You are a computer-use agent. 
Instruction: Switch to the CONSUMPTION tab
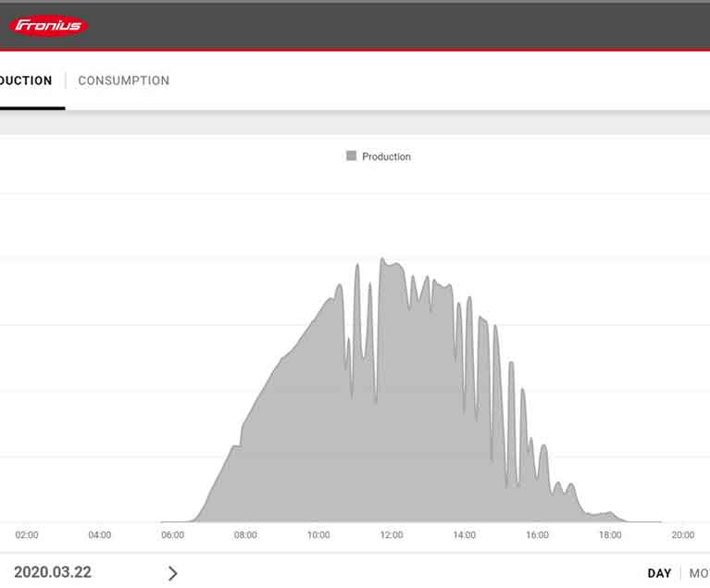(123, 81)
